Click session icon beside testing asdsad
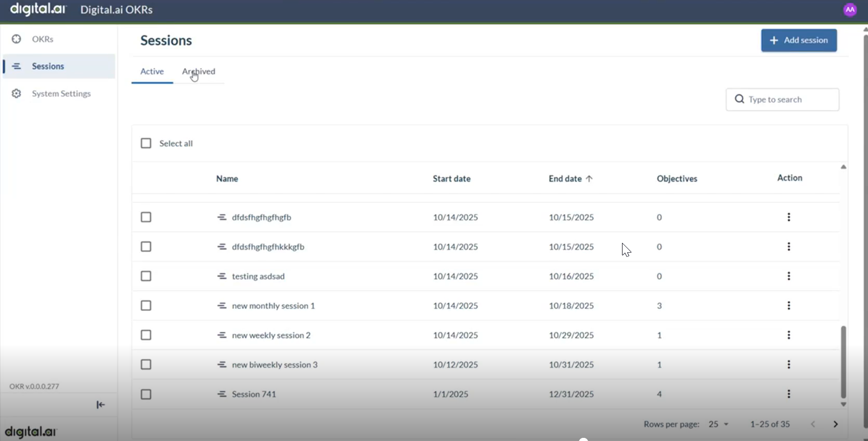This screenshot has height=441, width=868. coord(222,276)
